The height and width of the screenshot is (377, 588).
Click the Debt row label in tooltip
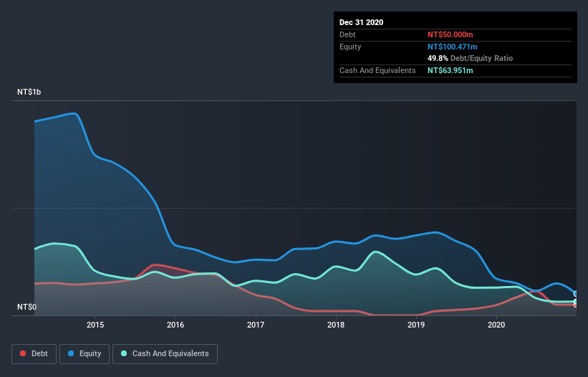347,34
